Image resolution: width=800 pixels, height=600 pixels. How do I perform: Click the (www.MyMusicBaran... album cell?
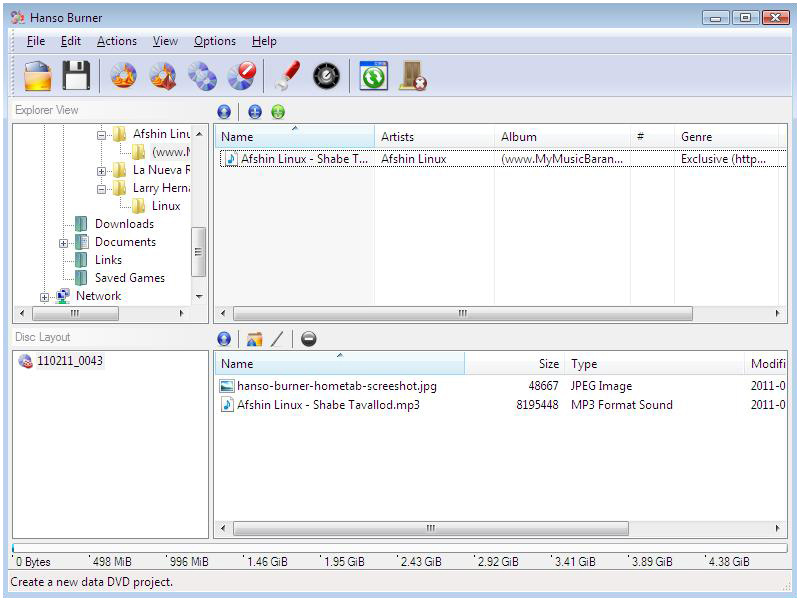point(561,159)
